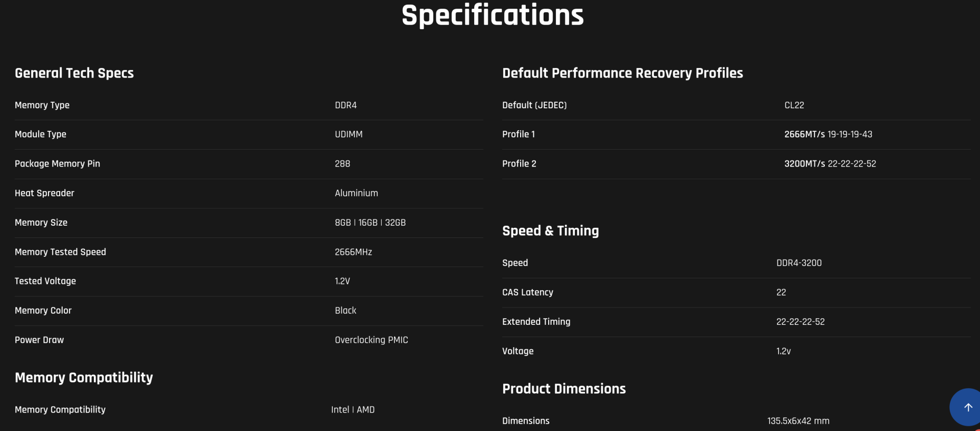Click the Profile 1 row label
Screen dimensions: 980x431
[x=518, y=134]
